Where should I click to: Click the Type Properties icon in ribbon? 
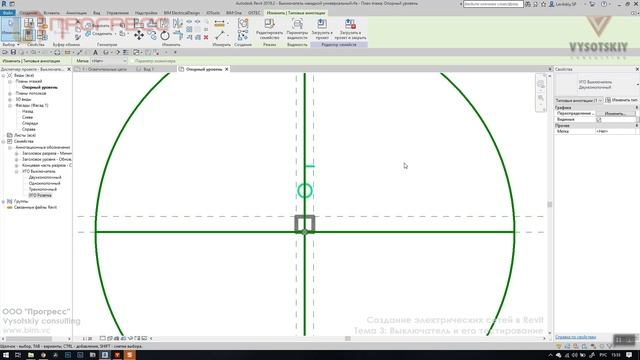[x=29, y=23]
